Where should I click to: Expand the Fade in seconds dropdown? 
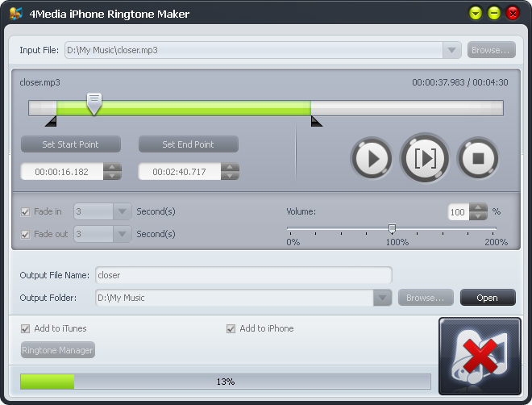122,212
